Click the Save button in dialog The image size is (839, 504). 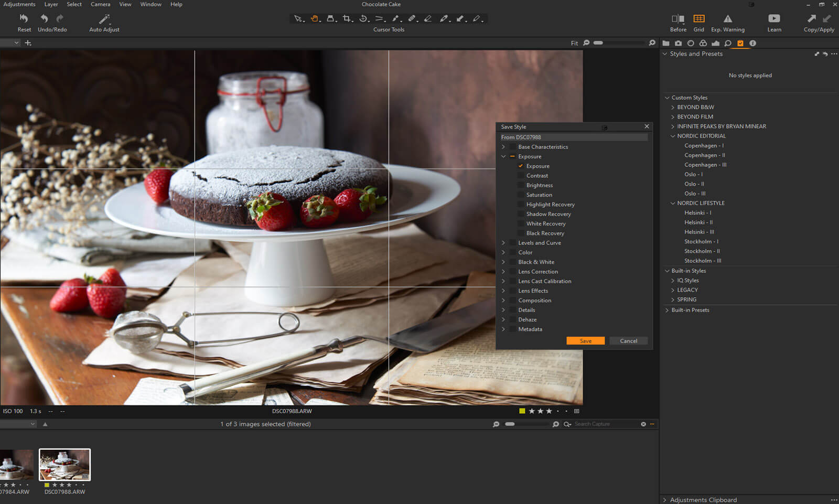click(x=585, y=341)
